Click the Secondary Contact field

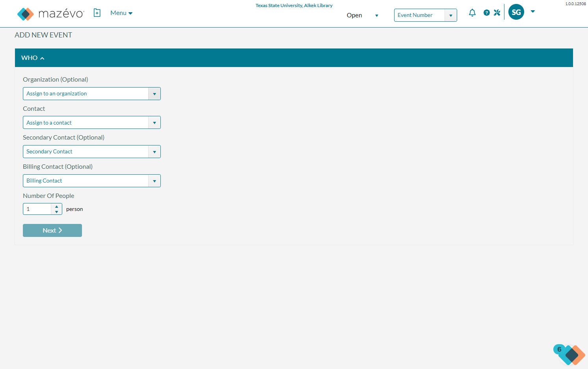86,152
